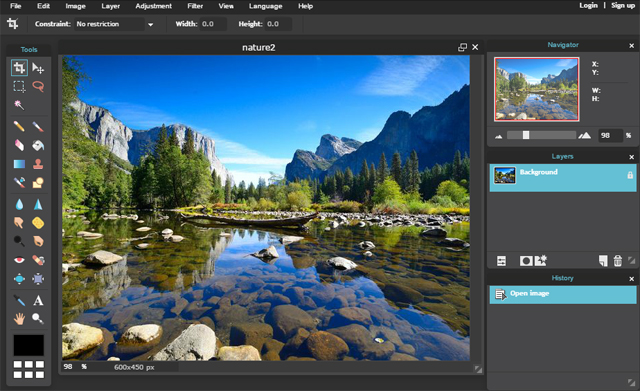Pick the Gradient tool

pos(19,164)
